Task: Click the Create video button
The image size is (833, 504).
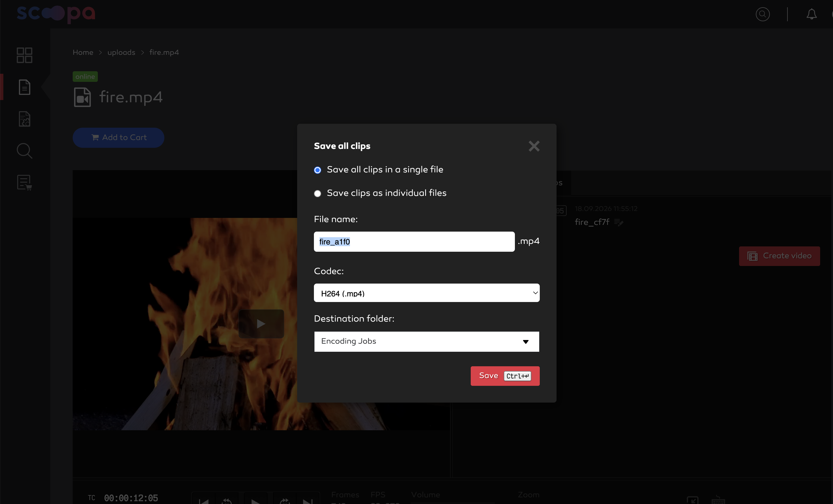Action: [779, 256]
